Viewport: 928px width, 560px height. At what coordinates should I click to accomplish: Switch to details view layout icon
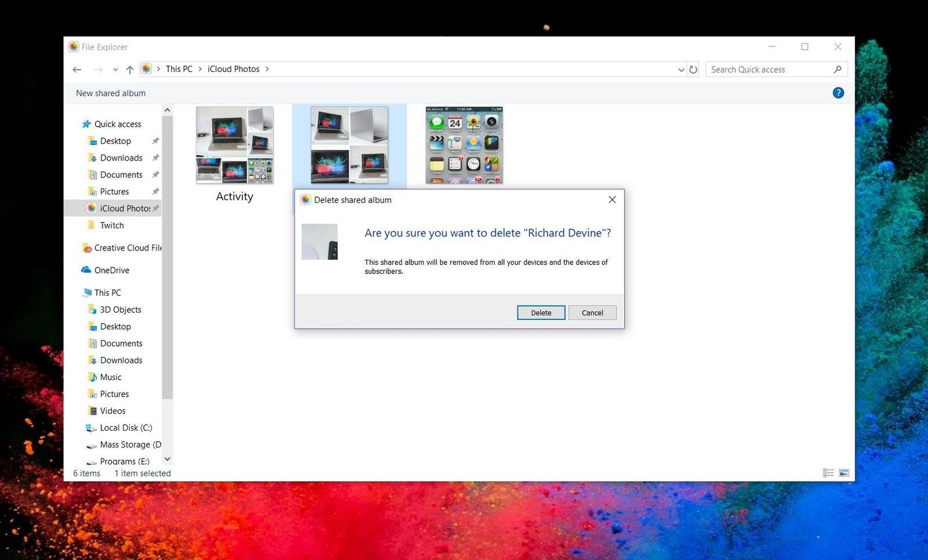tap(828, 473)
